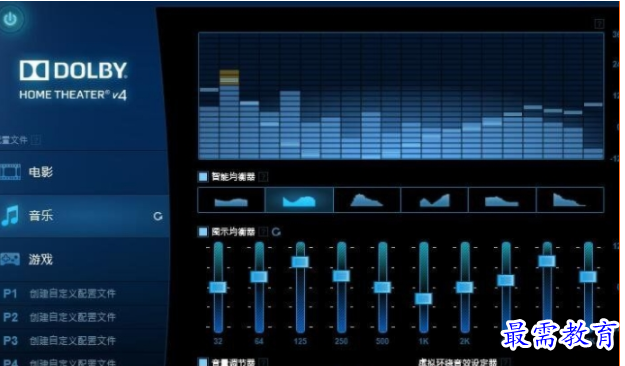Viewport: 625px width, 366px height.
Task: Click the 32 Hz equalizer slider handle
Action: coord(218,287)
